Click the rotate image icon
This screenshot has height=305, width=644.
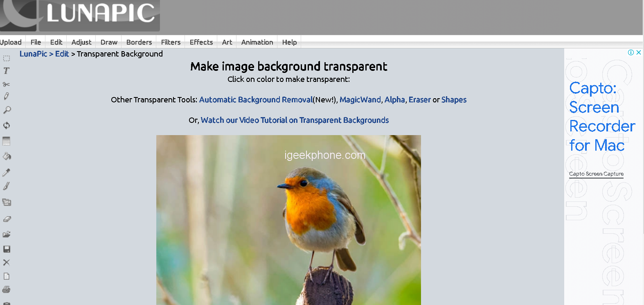(x=7, y=125)
